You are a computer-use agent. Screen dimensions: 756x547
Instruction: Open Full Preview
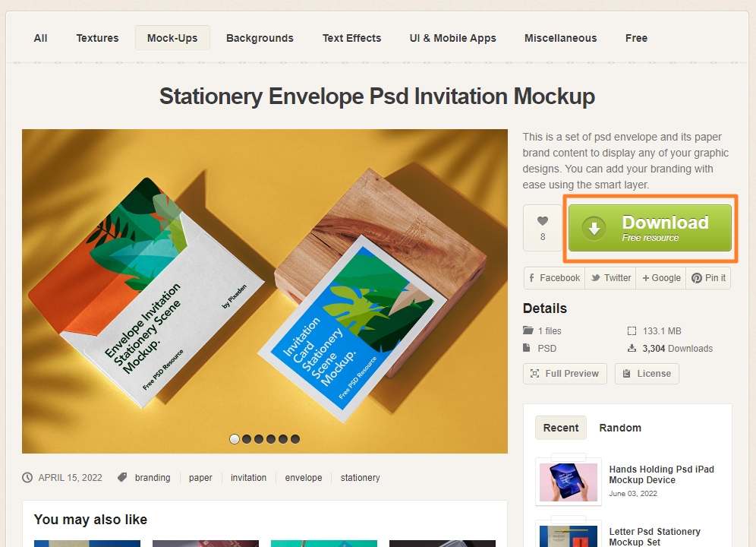(x=565, y=374)
